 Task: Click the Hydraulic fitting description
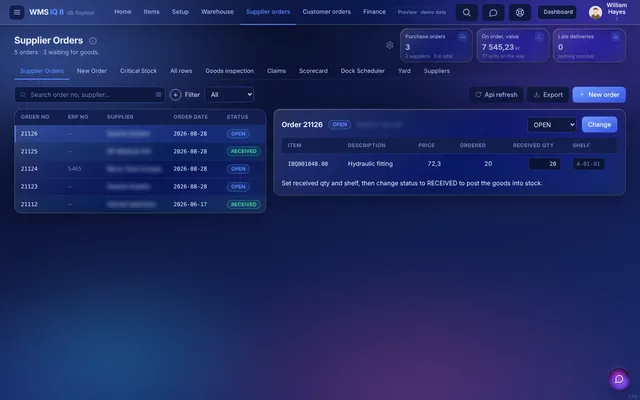click(x=370, y=164)
